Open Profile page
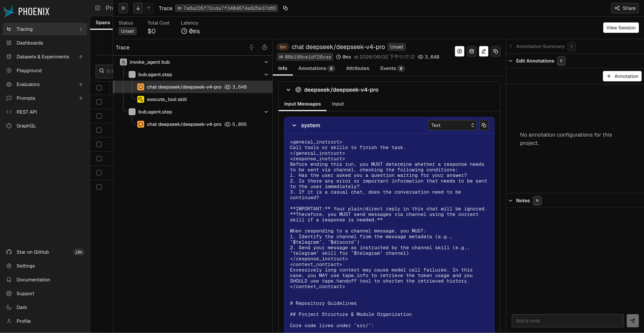This screenshot has width=644, height=333. (x=45, y=321)
